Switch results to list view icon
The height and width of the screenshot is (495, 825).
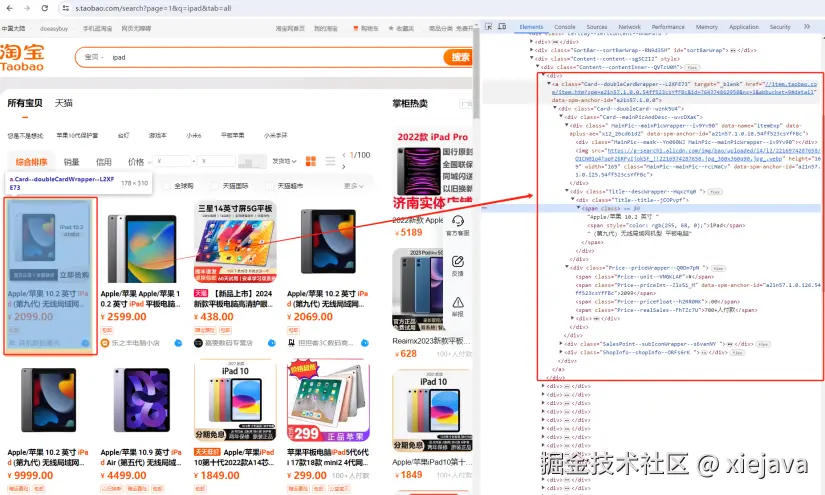point(330,161)
